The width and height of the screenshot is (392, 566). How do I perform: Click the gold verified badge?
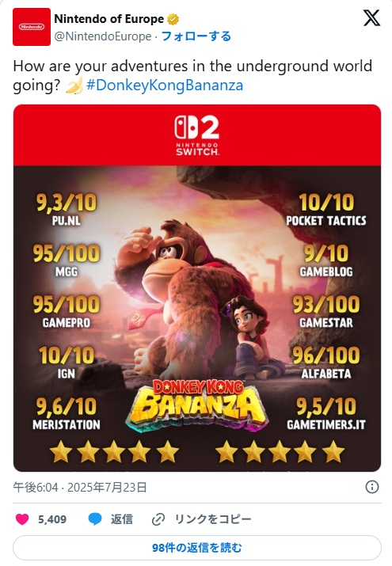[x=173, y=19]
